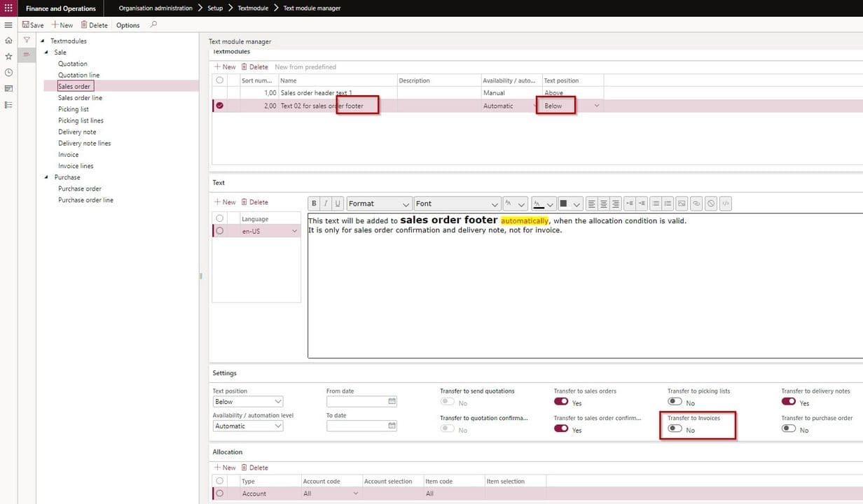This screenshot has width=863, height=504.
Task: Open the Font dropdown in editor
Action: click(x=457, y=204)
